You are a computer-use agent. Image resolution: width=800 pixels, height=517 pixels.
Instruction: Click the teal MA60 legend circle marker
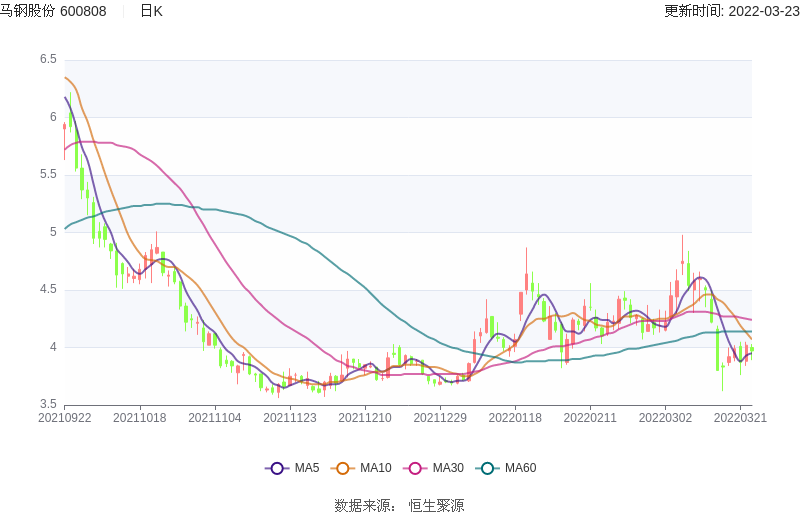488,468
